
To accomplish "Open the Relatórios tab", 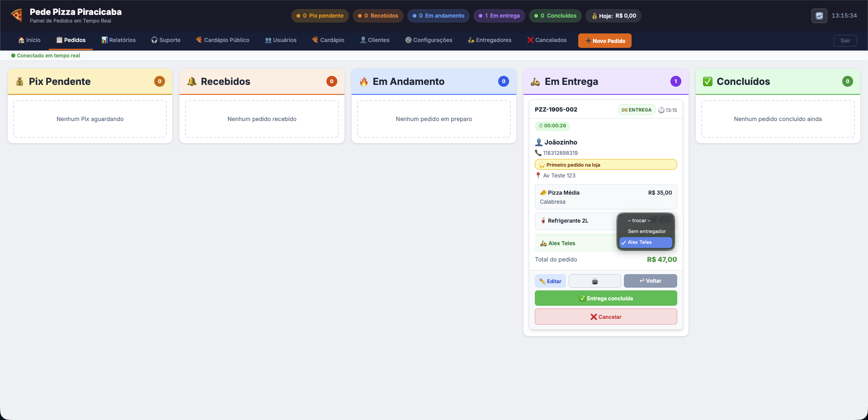I will click(118, 40).
